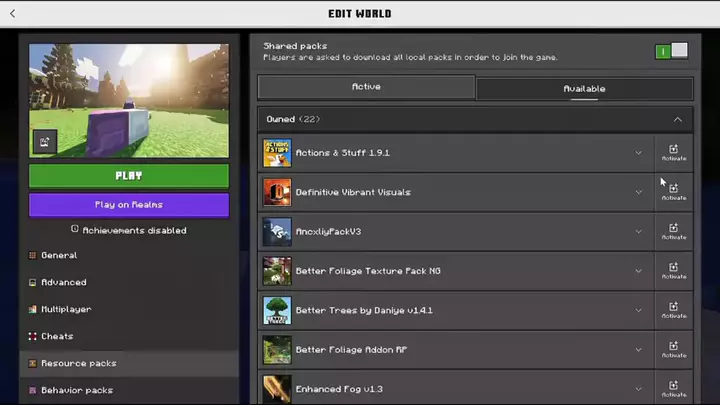
Task: Select the Available tab
Action: pos(584,89)
